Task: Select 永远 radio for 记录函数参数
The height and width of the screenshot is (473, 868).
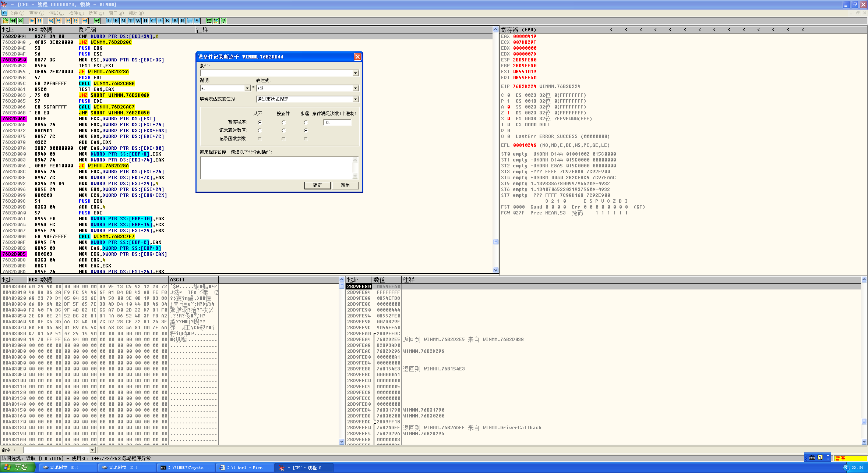Action: pos(306,139)
